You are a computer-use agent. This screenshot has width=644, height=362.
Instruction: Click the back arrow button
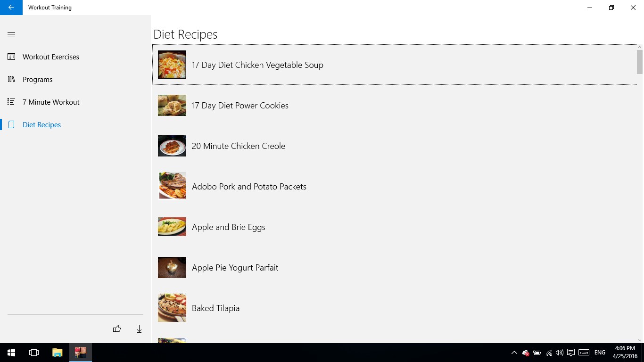11,8
